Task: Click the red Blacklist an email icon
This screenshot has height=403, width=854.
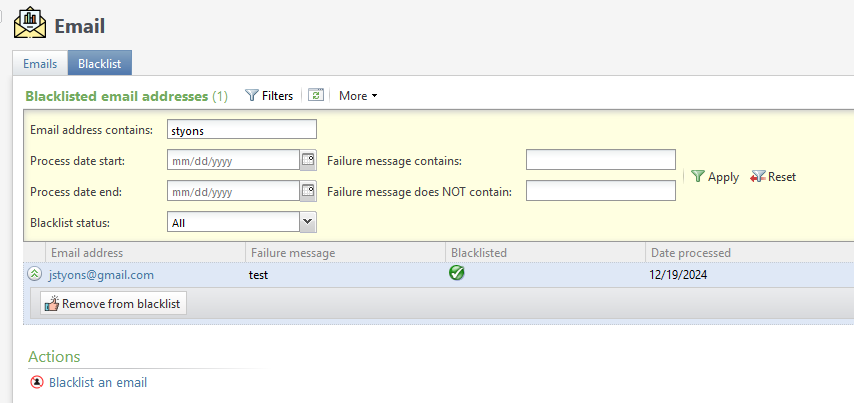Action: 36,382
